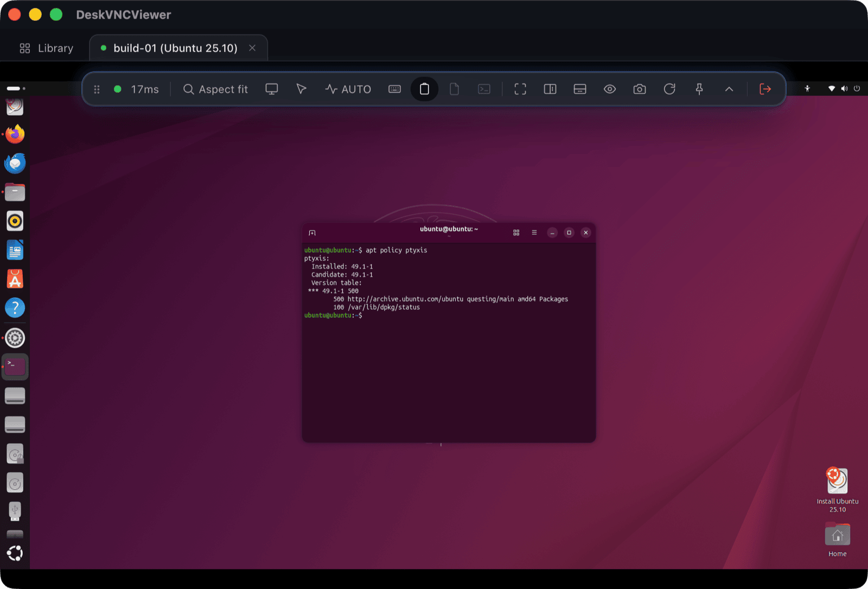Click the archive.ubuntu.com URL in terminal

(x=405, y=299)
